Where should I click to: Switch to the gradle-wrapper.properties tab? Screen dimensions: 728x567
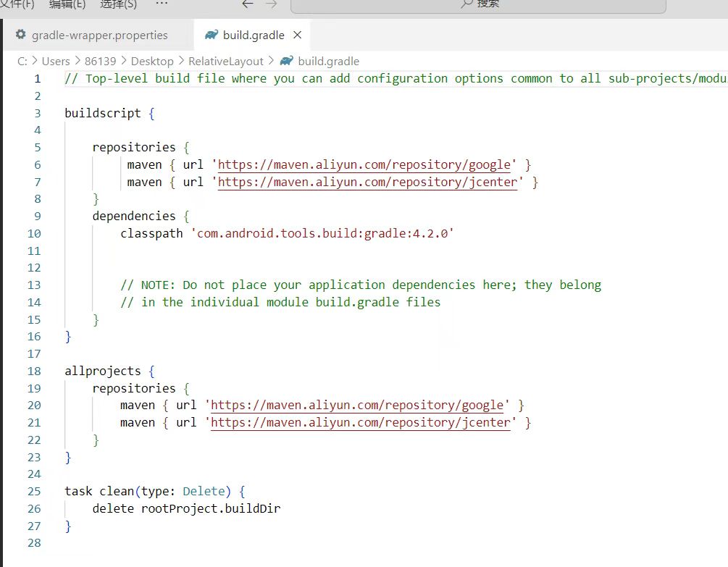coord(99,35)
